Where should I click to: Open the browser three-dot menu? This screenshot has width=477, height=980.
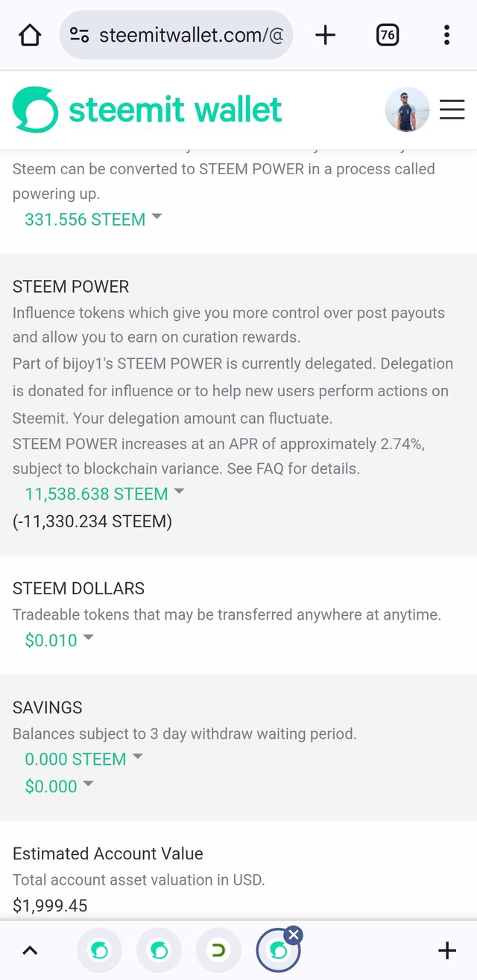click(x=446, y=35)
